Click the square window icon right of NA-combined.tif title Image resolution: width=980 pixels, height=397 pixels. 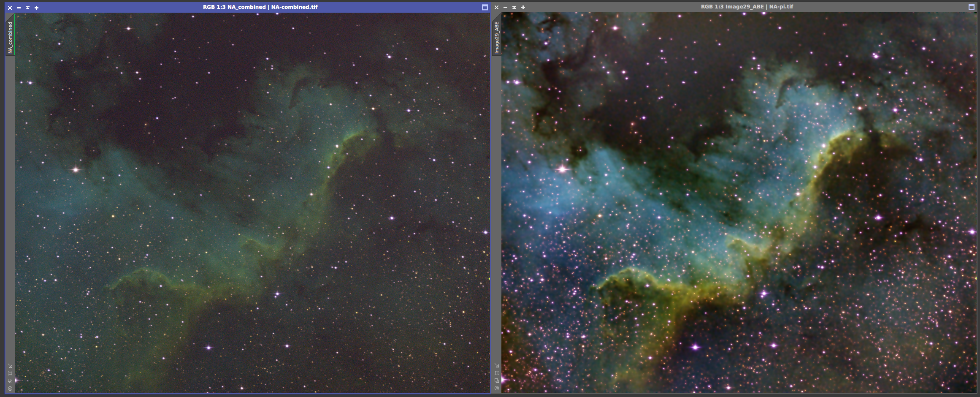pos(485,7)
